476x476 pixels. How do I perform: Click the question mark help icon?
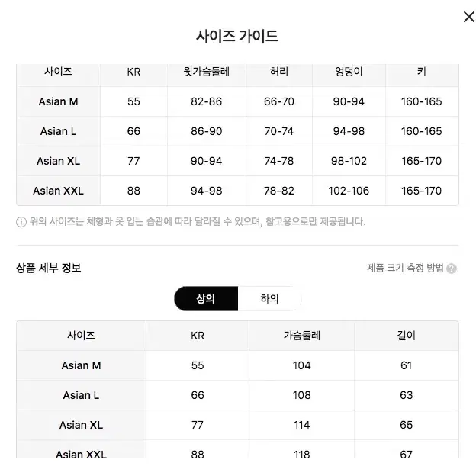point(452,269)
